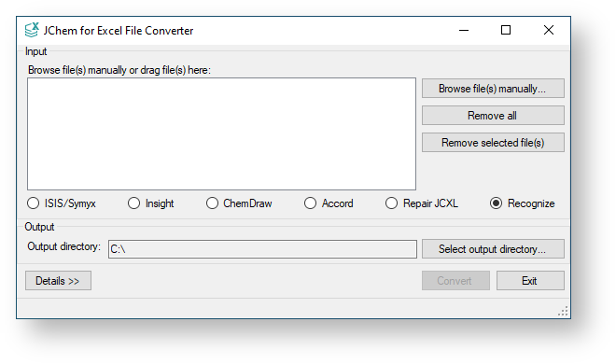This screenshot has width=616, height=364.
Task: Click the window resize grip corner
Action: click(x=563, y=312)
